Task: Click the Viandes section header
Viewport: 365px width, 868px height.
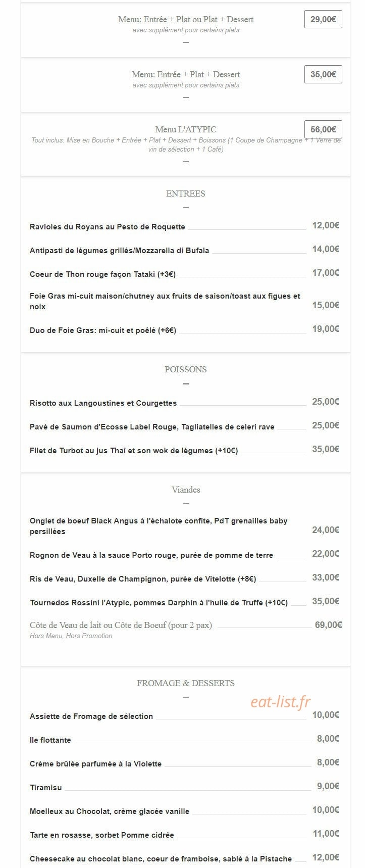Action: coord(186,490)
